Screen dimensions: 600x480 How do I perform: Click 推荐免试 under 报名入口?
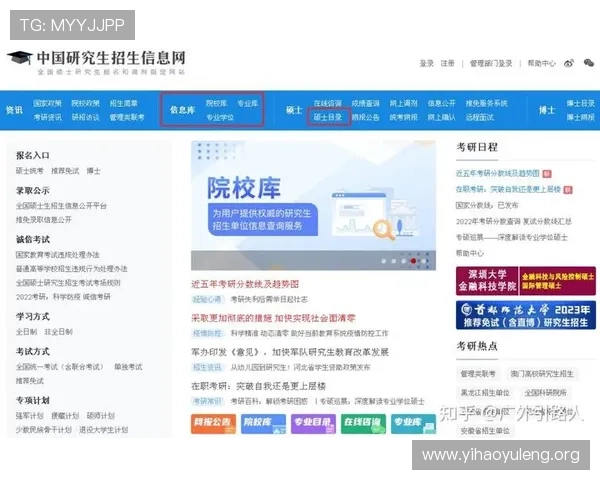click(65, 171)
